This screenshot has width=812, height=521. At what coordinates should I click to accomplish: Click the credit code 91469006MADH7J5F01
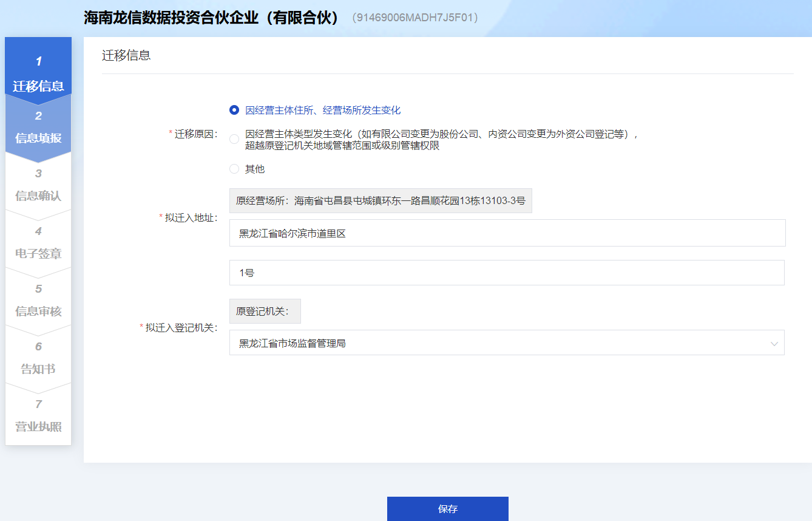pyautogui.click(x=415, y=18)
